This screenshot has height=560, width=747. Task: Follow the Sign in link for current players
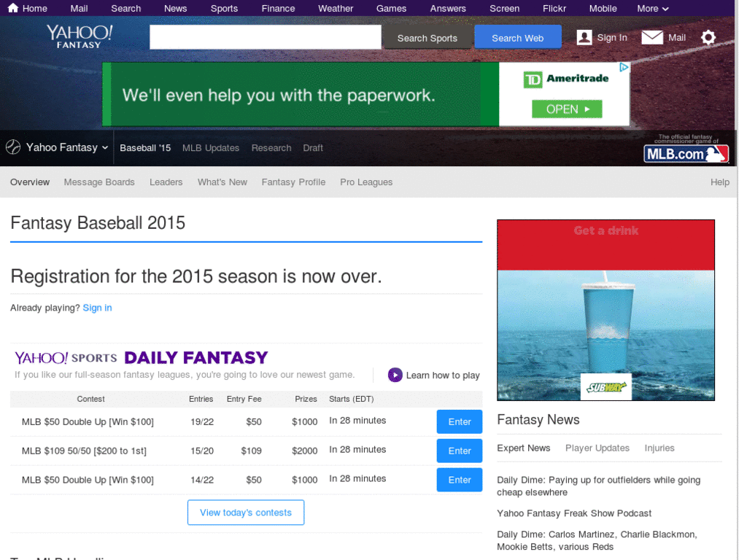97,307
